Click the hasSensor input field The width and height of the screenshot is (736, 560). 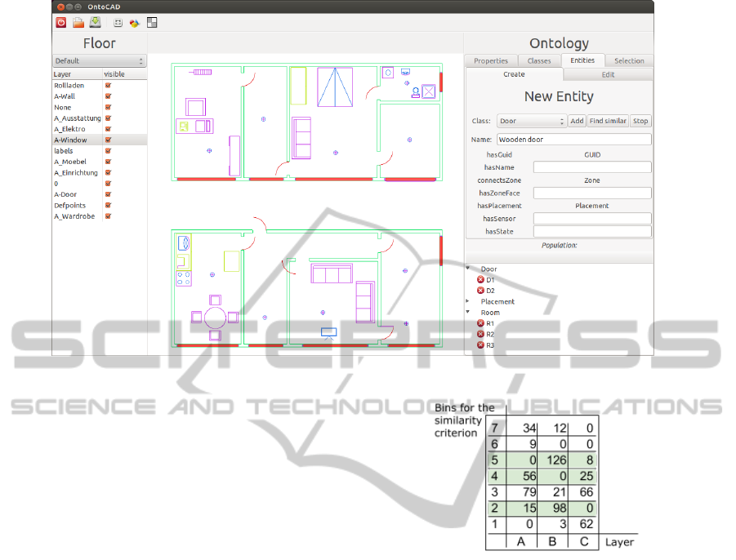pyautogui.click(x=592, y=219)
